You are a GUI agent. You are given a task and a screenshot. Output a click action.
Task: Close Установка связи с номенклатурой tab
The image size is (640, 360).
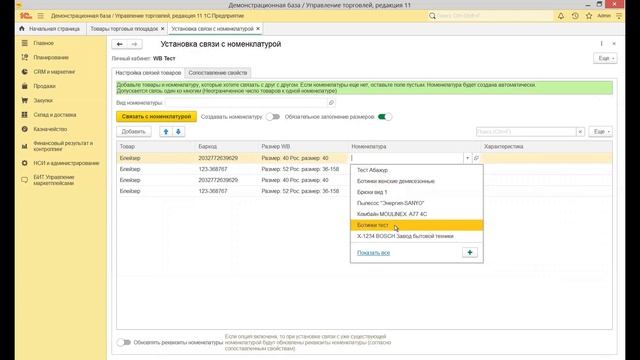(258, 29)
